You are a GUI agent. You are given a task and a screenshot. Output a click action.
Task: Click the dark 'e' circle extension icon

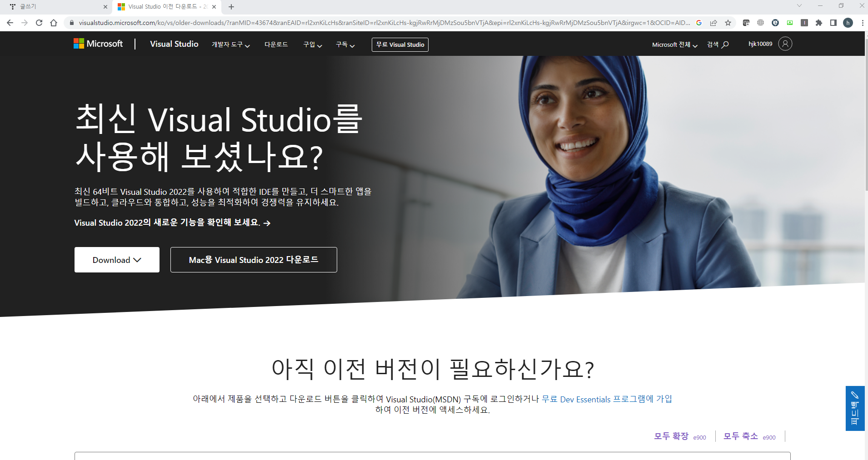[x=775, y=23]
